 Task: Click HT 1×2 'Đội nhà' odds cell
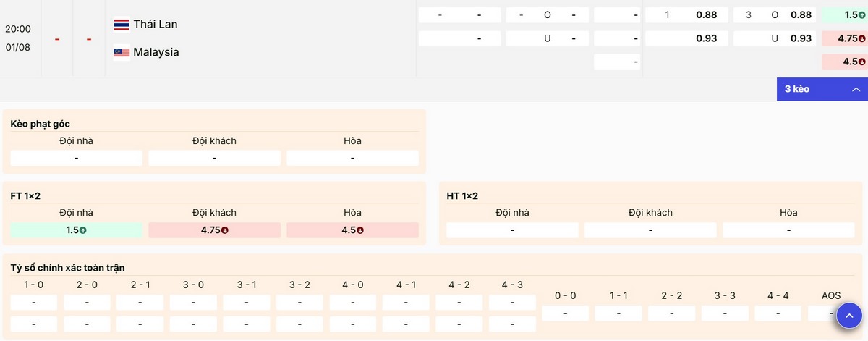512,230
